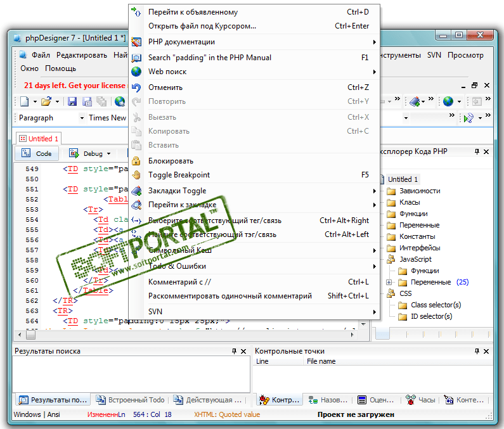Click the Open folder toolbar icon
This screenshot has height=429, width=504.
[46, 101]
